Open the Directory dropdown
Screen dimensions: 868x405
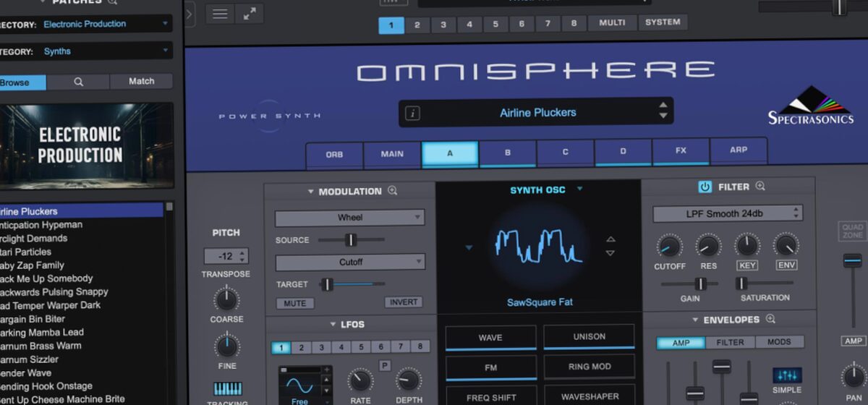coord(106,24)
